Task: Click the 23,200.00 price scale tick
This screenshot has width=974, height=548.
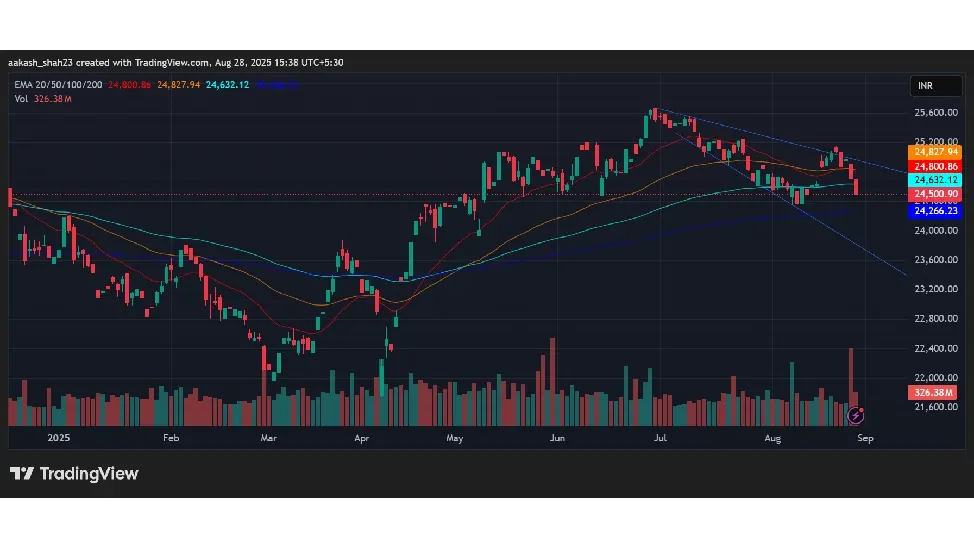Action: [936, 289]
